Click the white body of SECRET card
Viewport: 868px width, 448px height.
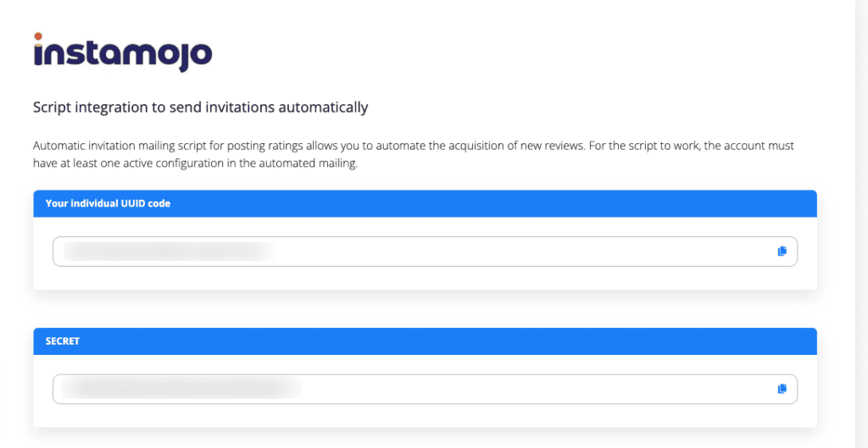pyautogui.click(x=424, y=415)
